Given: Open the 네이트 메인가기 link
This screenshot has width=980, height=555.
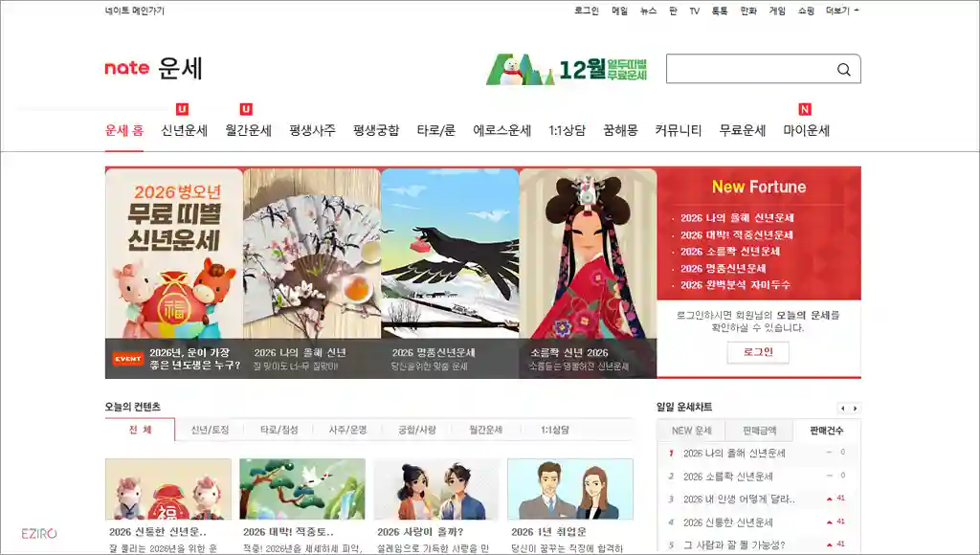Looking at the screenshot, I should [136, 11].
